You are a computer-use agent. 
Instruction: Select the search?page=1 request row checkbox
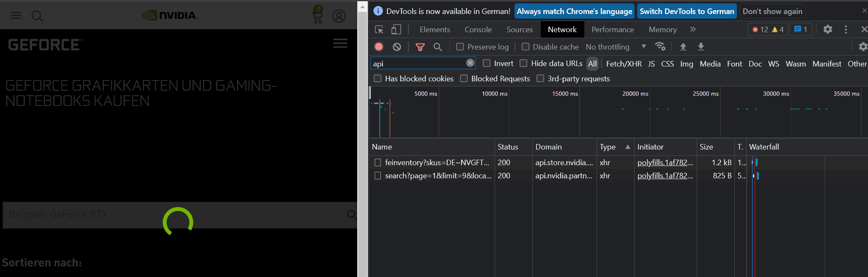tap(378, 175)
